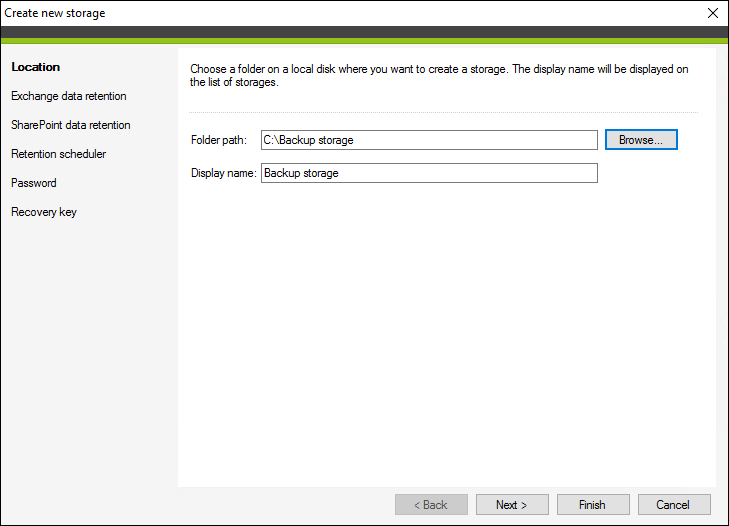Proceed with the Next button
This screenshot has height=526, width=729.
(512, 505)
